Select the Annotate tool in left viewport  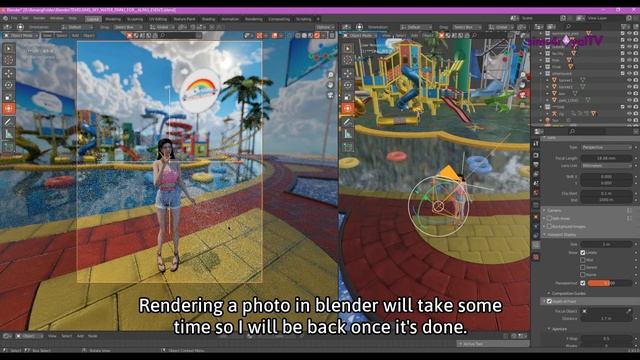9,122
